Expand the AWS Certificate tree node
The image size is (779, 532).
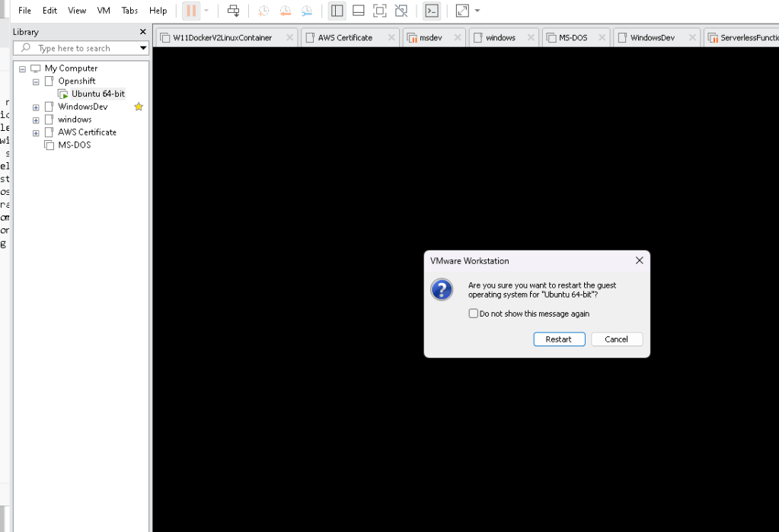click(36, 133)
